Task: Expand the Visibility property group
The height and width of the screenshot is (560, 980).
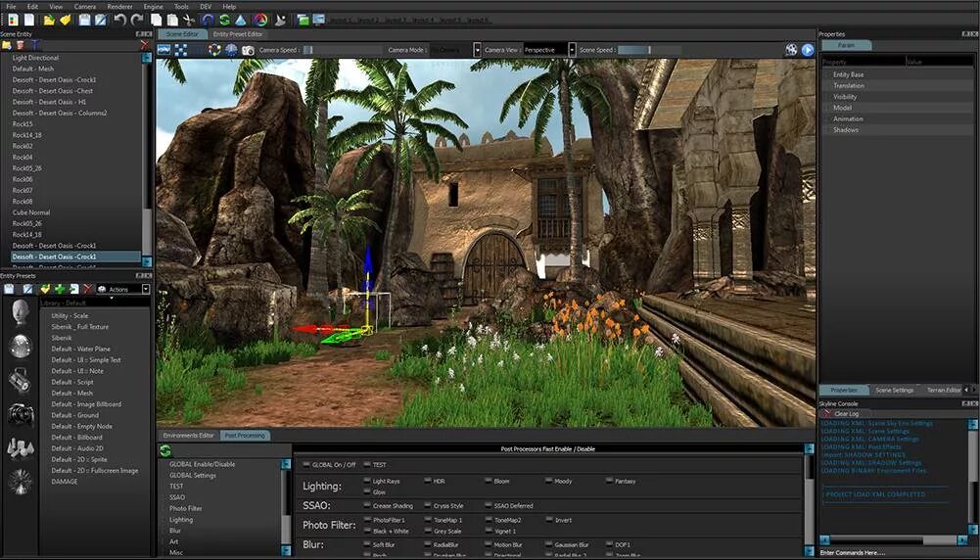Action: point(845,97)
